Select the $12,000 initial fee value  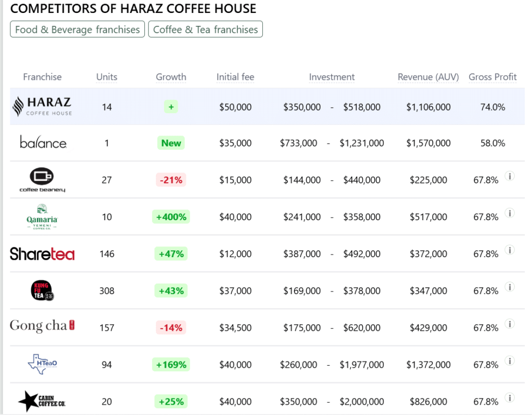point(235,254)
